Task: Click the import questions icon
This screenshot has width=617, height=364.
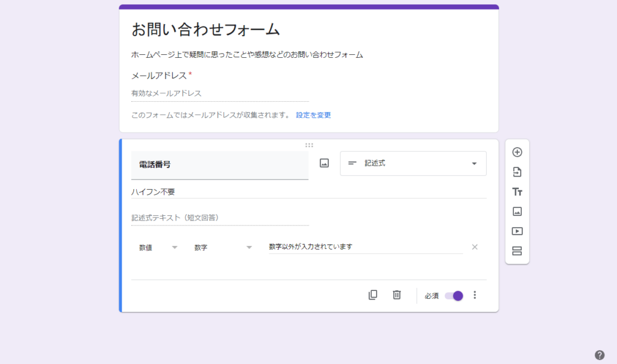Action: pos(517,172)
